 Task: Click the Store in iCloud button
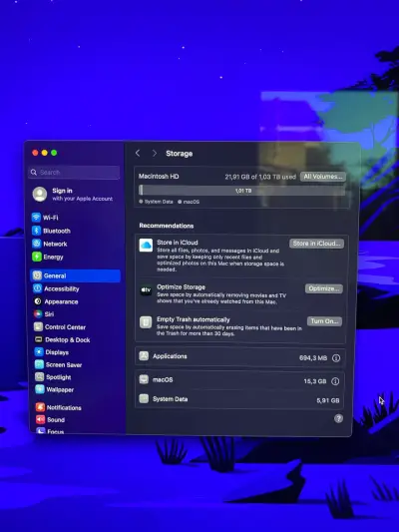coord(316,244)
